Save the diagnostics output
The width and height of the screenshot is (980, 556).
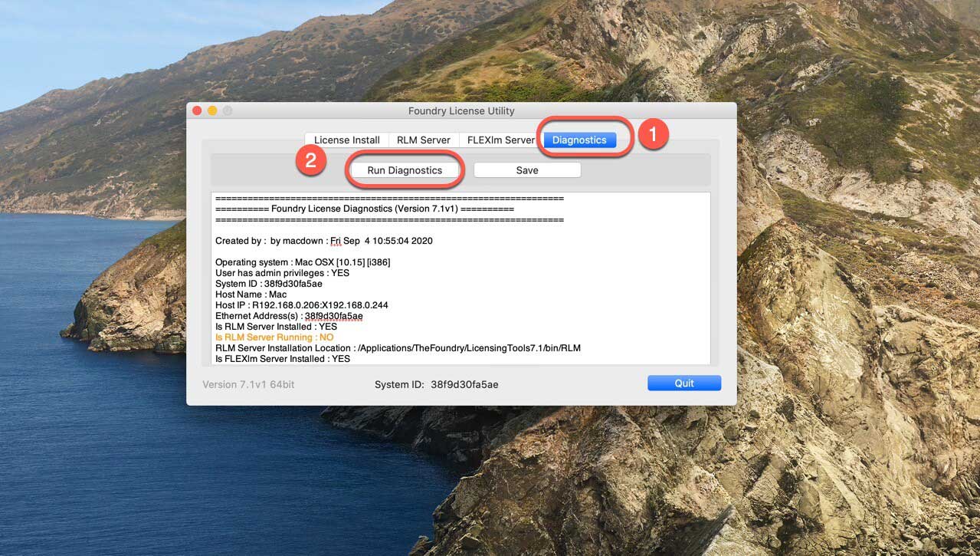tap(527, 170)
